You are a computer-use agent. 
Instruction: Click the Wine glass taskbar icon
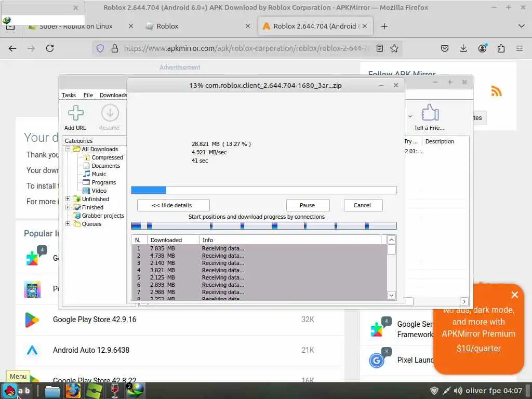(x=115, y=391)
